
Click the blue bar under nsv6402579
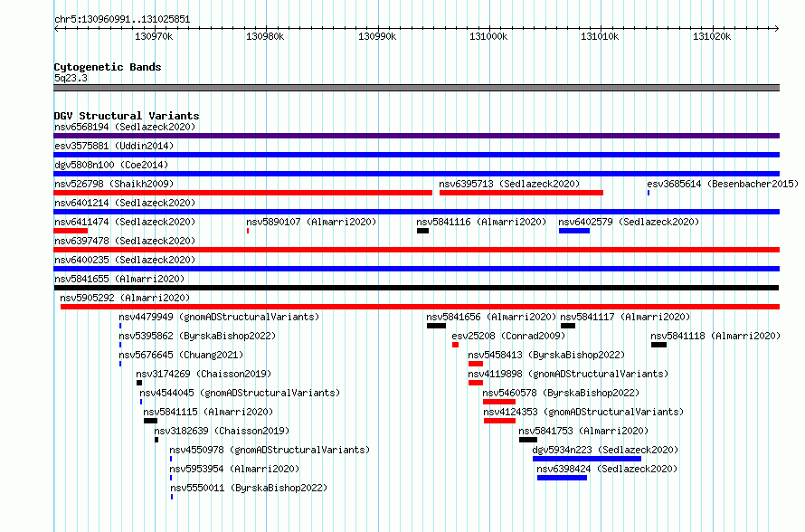tap(574, 231)
